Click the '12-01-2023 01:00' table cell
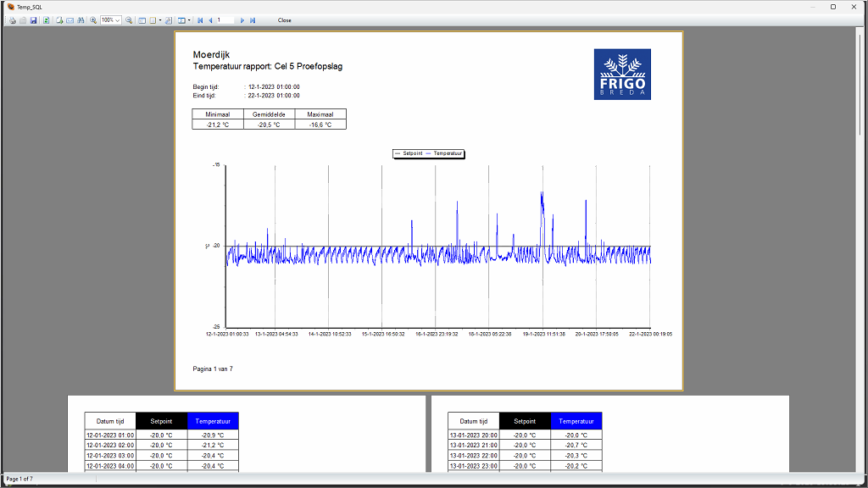This screenshot has width=868, height=488. click(110, 435)
